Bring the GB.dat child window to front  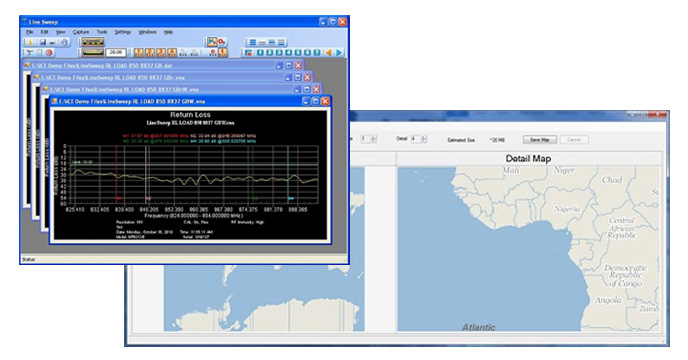click(149, 65)
